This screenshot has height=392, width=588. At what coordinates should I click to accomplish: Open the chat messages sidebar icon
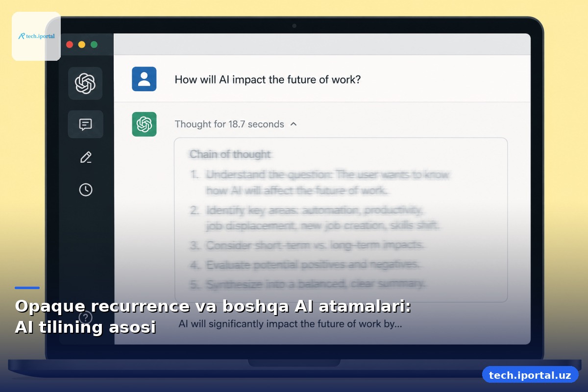point(85,124)
